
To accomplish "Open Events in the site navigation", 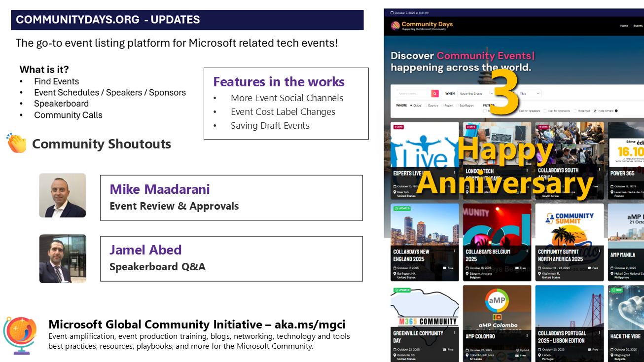I will [x=638, y=26].
